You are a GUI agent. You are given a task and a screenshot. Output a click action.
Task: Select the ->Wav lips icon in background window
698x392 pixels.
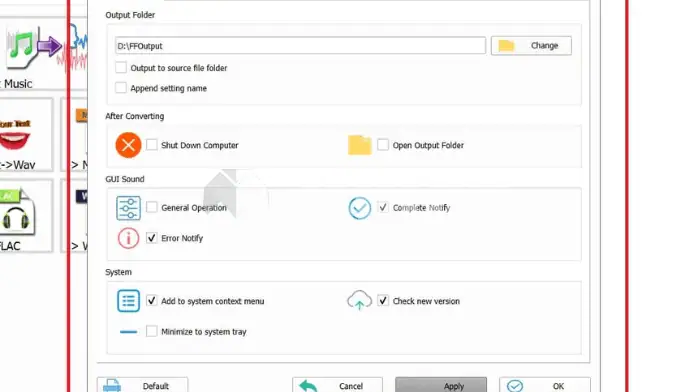16,136
